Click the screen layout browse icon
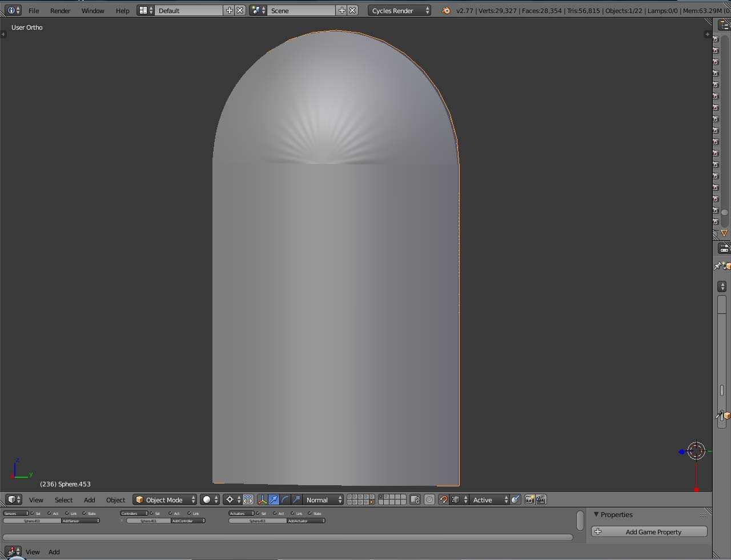 point(146,10)
